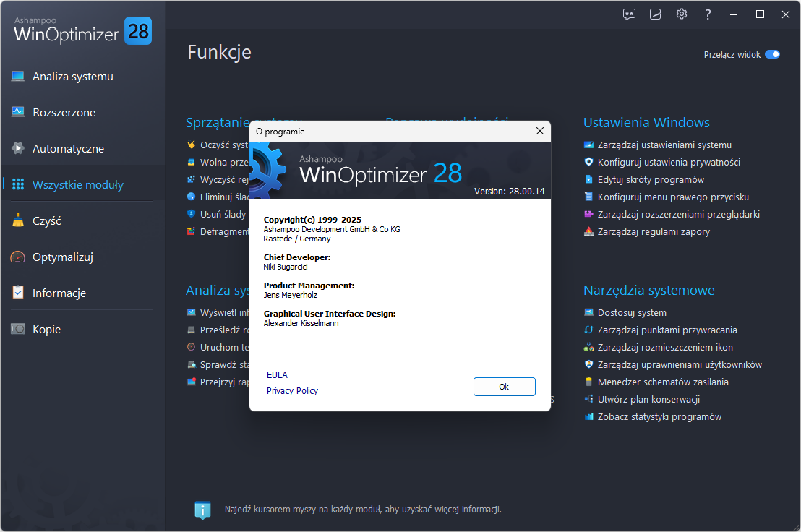Open help question mark icon

pos(708,14)
